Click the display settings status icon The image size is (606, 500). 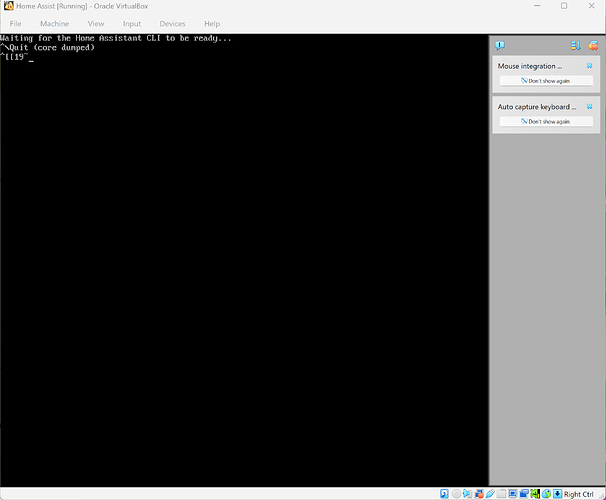click(513, 494)
